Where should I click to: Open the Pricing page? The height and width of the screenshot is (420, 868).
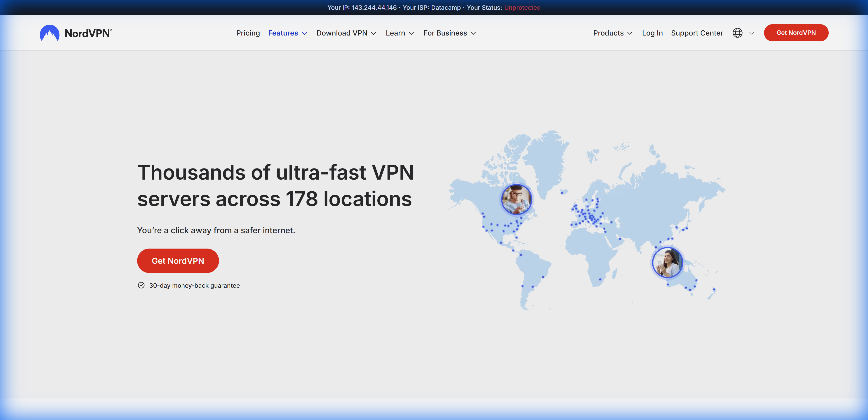248,33
